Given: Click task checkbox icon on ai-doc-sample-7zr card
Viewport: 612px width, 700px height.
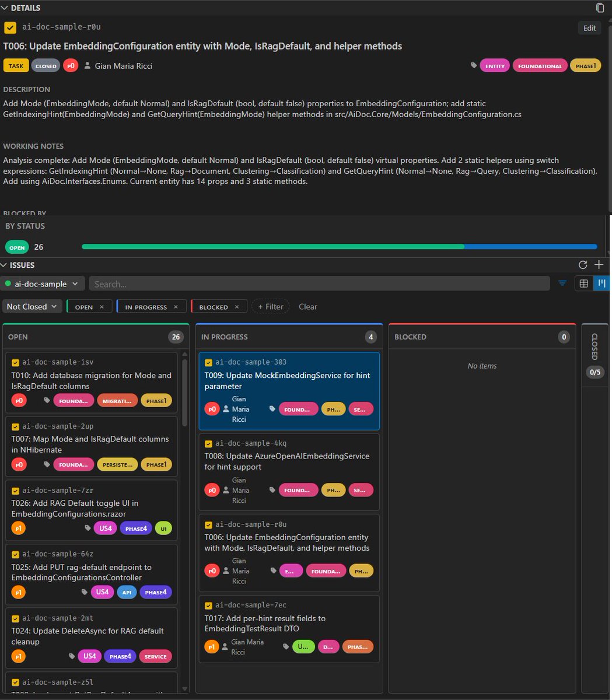Looking at the screenshot, I should [15, 490].
